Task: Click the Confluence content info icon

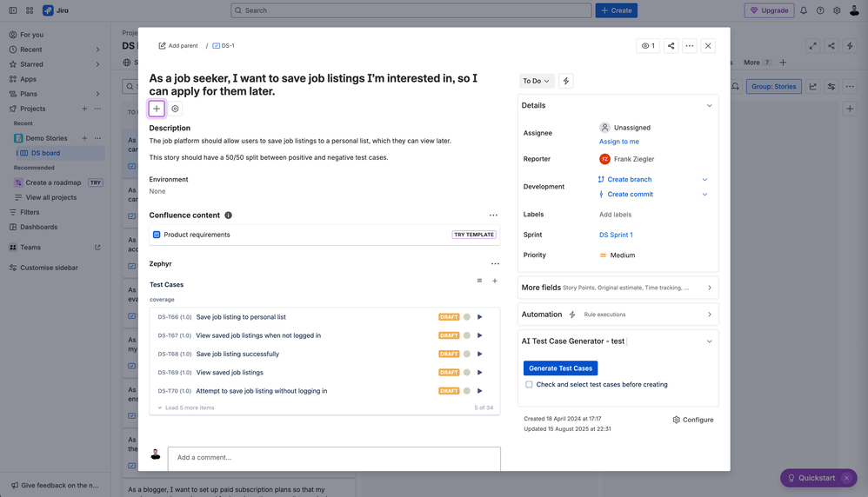Action: [x=228, y=215]
